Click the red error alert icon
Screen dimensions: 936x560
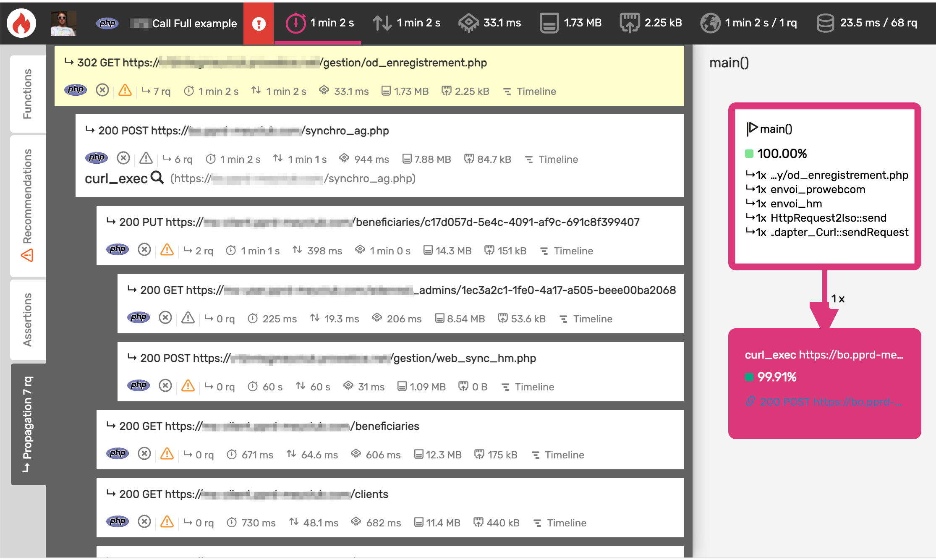click(x=259, y=24)
